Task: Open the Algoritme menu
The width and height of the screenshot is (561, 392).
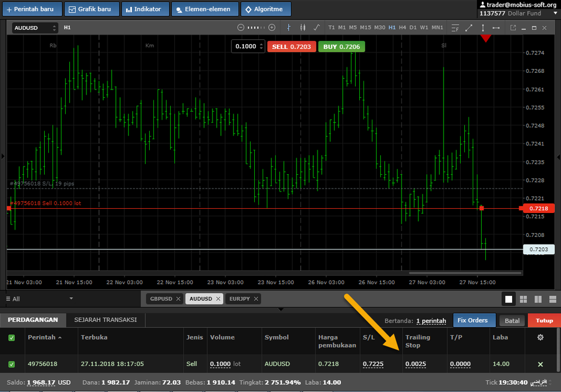Action: click(266, 10)
